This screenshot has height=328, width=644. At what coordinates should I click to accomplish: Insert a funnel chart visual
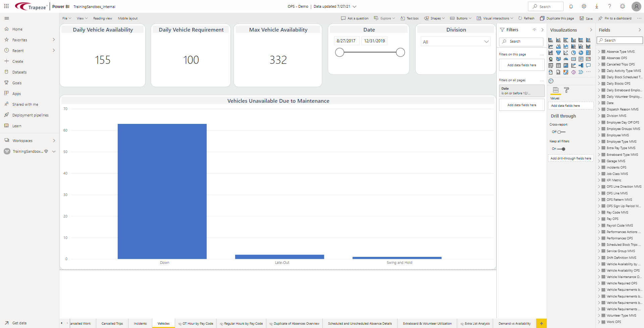click(558, 53)
